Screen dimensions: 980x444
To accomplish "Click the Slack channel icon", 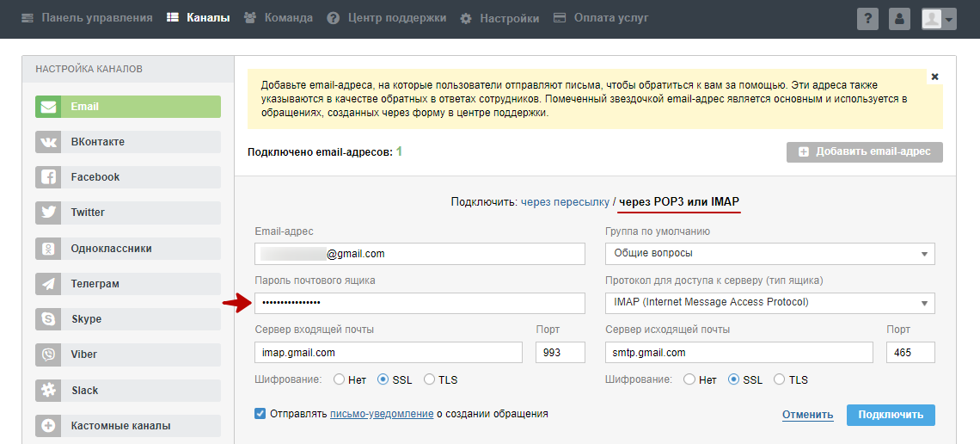I will click(x=48, y=391).
